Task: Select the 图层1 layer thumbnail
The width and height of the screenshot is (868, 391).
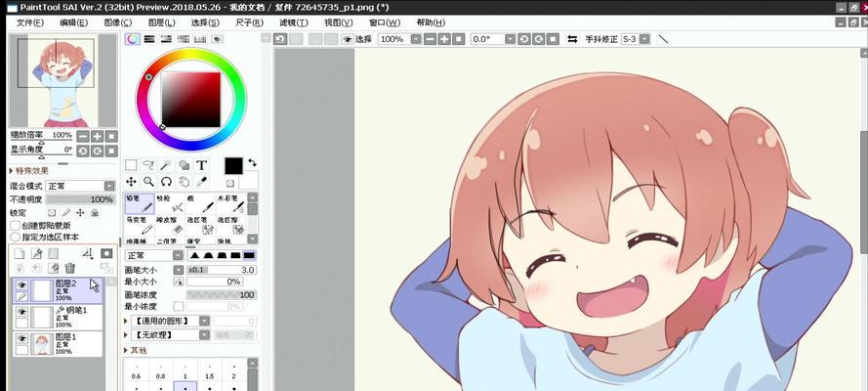Action: tap(41, 344)
